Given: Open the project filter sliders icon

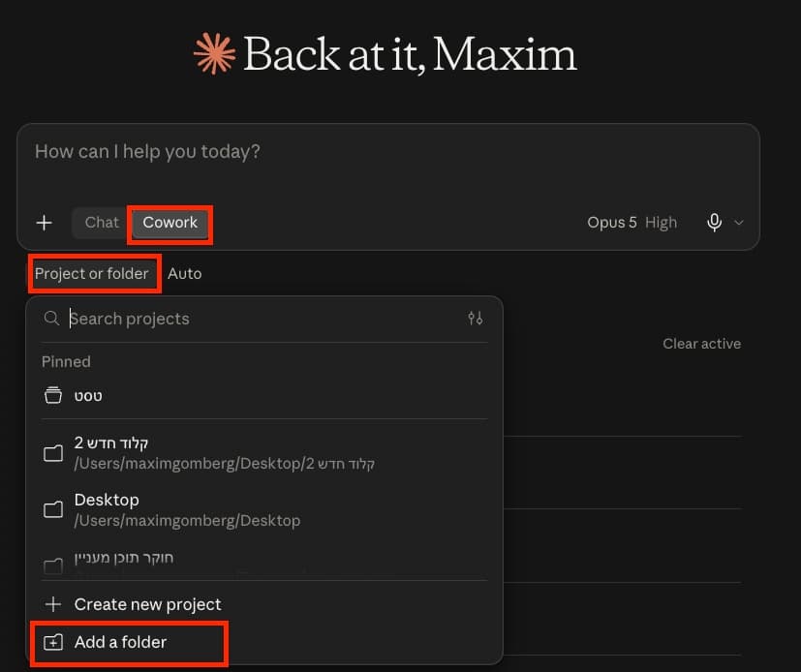Looking at the screenshot, I should (476, 319).
